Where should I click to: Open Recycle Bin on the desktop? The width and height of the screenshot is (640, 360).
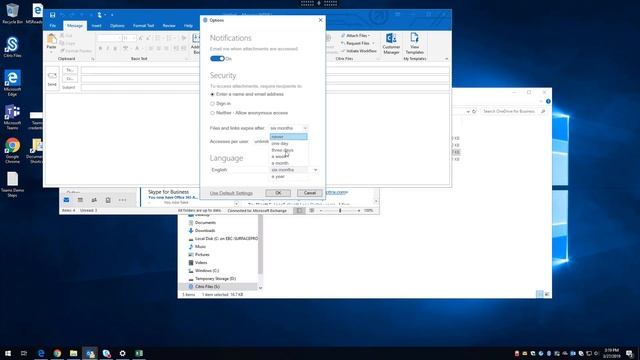(x=12, y=13)
